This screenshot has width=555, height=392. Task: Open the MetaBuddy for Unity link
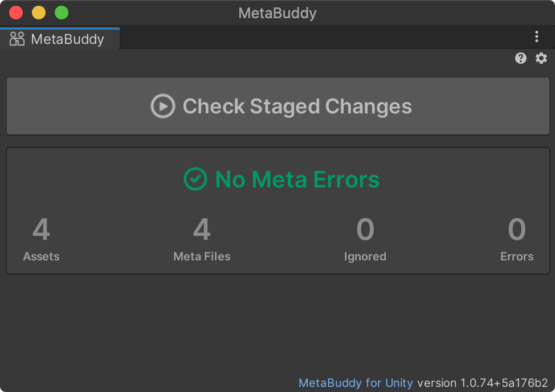click(356, 383)
